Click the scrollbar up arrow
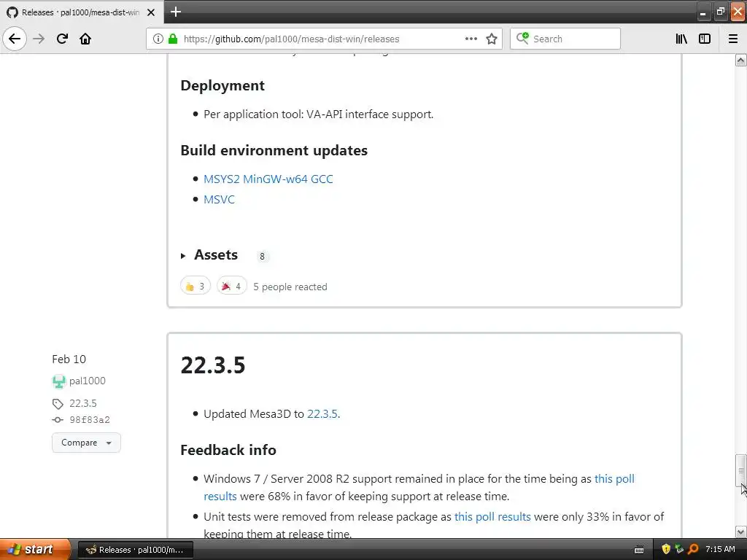The width and height of the screenshot is (747, 560). pyautogui.click(x=740, y=61)
